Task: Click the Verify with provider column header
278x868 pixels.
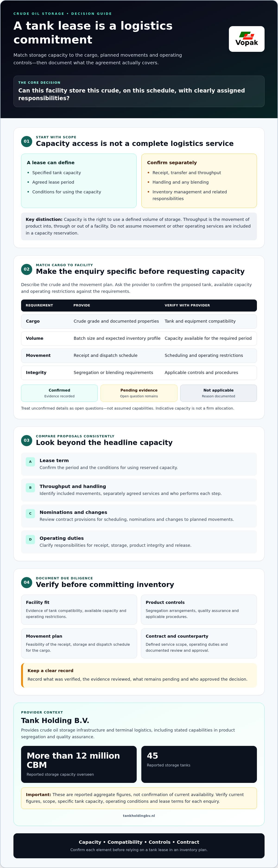Action: coord(187,305)
